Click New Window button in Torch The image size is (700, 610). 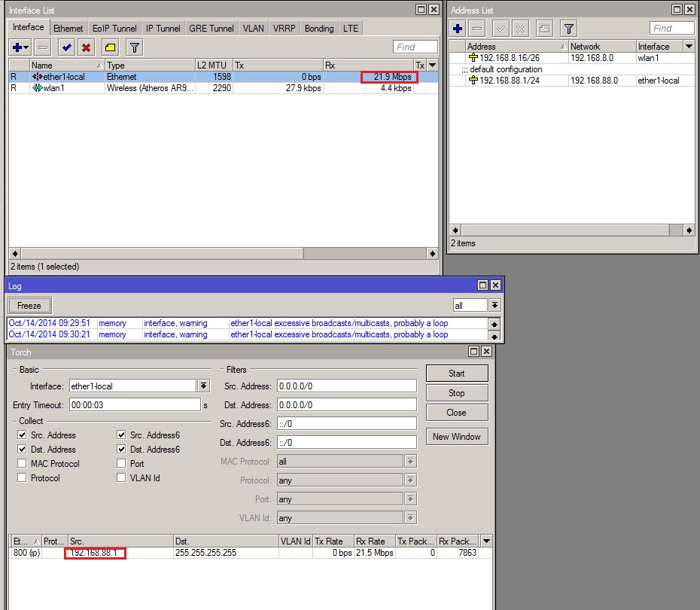click(457, 437)
